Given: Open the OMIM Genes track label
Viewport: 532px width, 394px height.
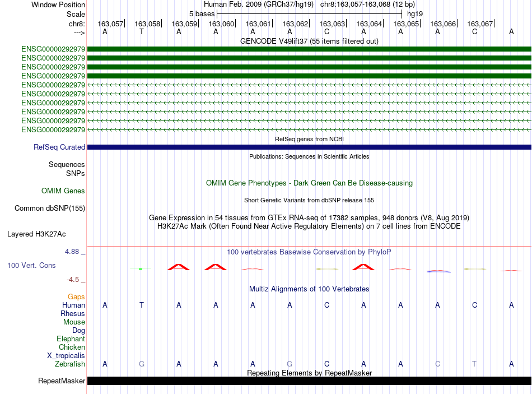Looking at the screenshot, I should coord(63,191).
